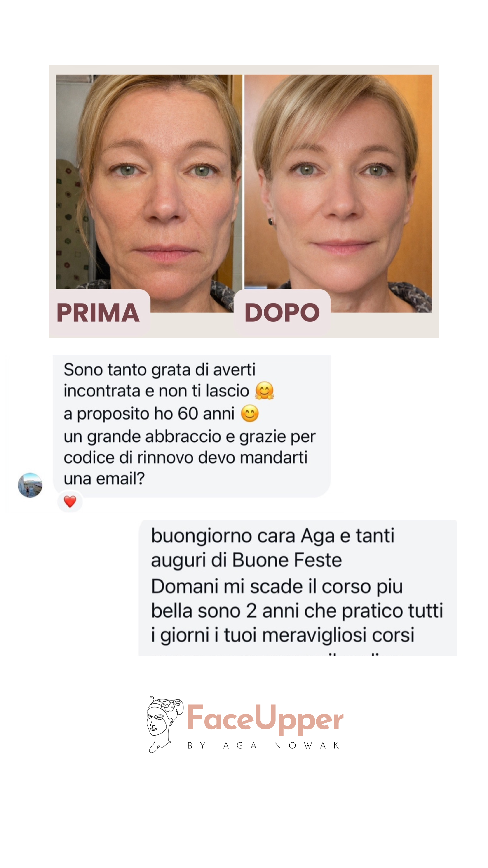Click the text 'a proposito ho 60 anni'
This screenshot has height=868, width=488.
pyautogui.click(x=149, y=413)
